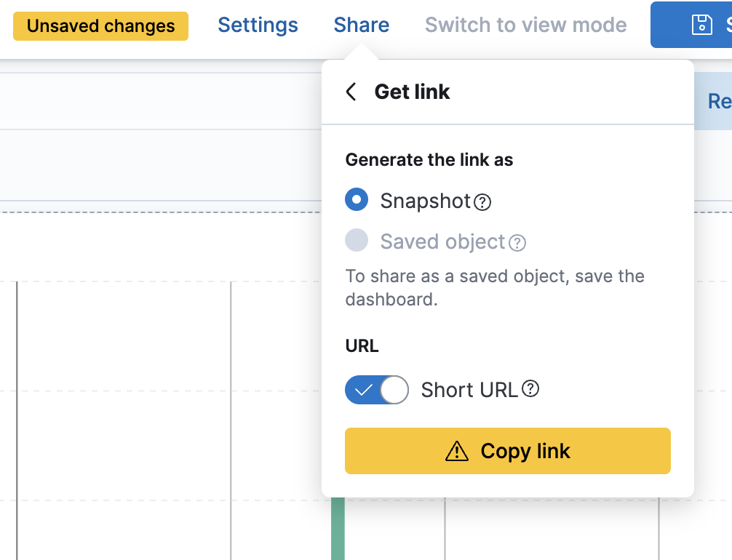Click the Saved object option label

442,241
